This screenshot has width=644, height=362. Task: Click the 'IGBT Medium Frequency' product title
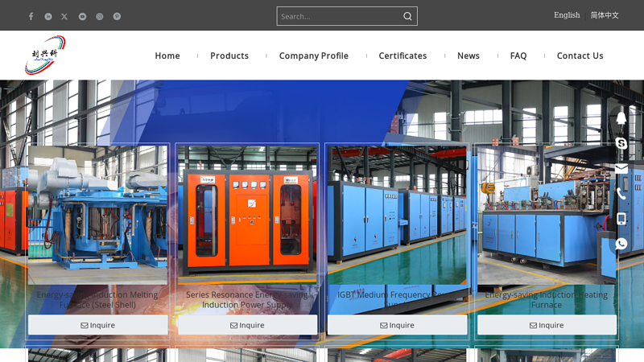(397, 299)
